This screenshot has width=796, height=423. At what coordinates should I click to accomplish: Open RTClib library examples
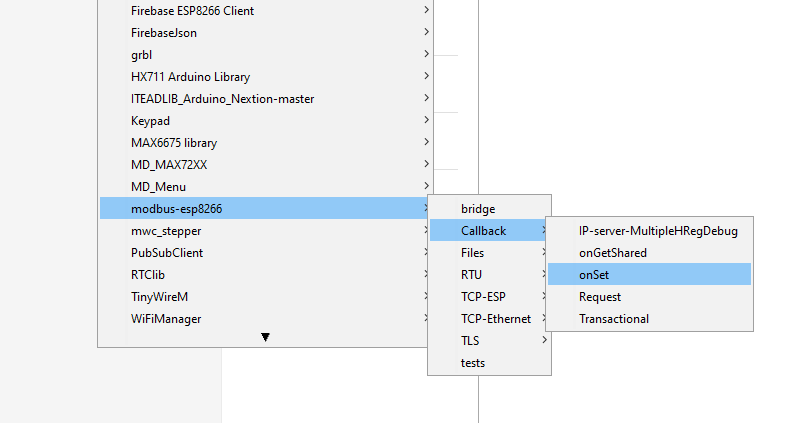(264, 275)
